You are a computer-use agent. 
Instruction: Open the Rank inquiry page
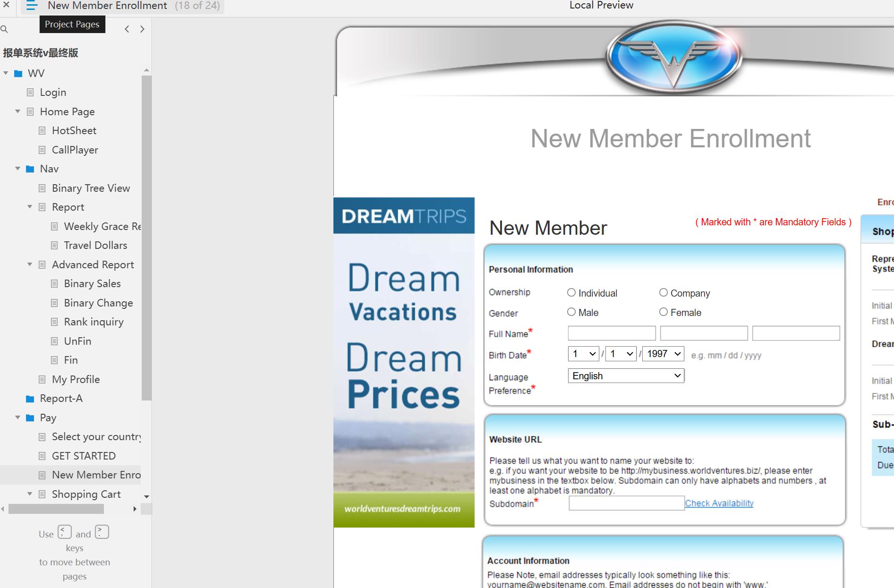pyautogui.click(x=94, y=322)
